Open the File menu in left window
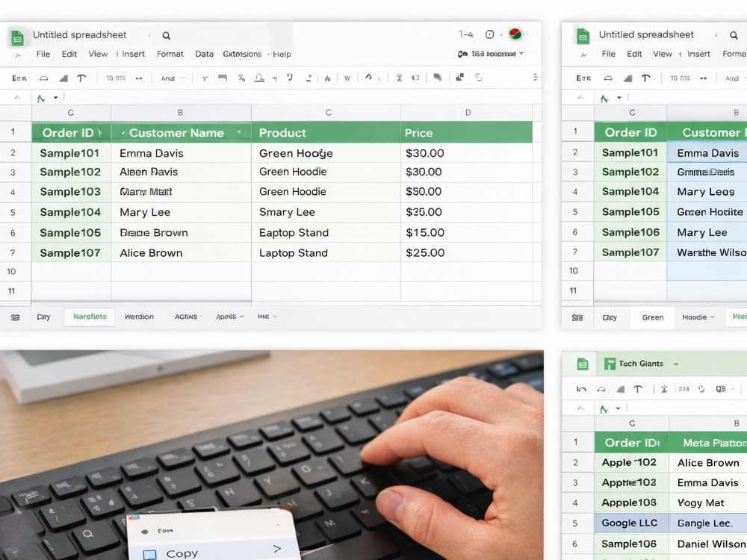The height and width of the screenshot is (560, 747). click(43, 55)
